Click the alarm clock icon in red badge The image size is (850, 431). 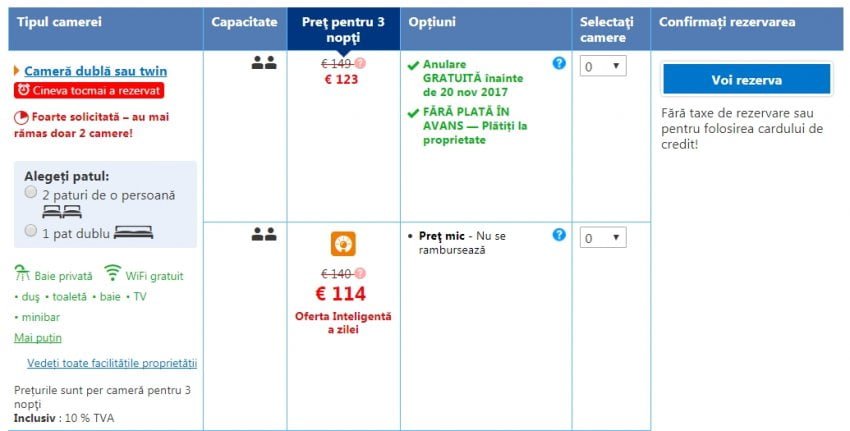[25, 91]
